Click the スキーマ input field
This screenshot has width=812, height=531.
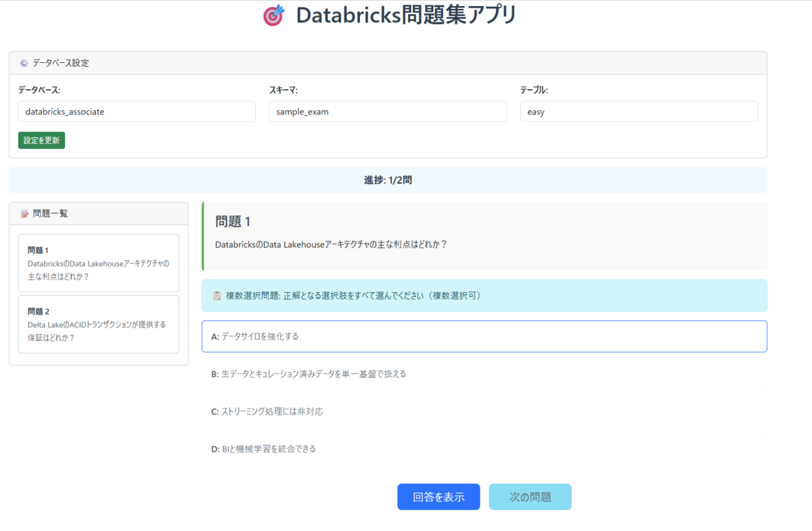coord(388,112)
